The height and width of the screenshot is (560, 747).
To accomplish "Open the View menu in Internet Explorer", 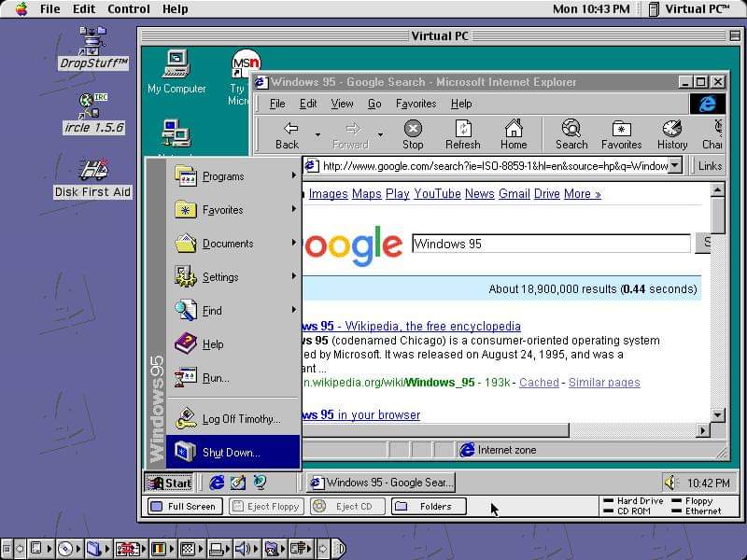I will click(x=342, y=104).
